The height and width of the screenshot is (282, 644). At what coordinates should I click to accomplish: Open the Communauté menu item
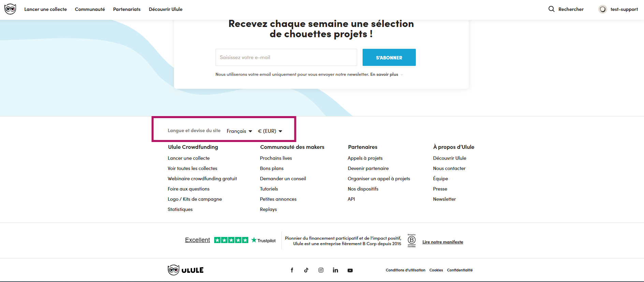click(x=90, y=9)
